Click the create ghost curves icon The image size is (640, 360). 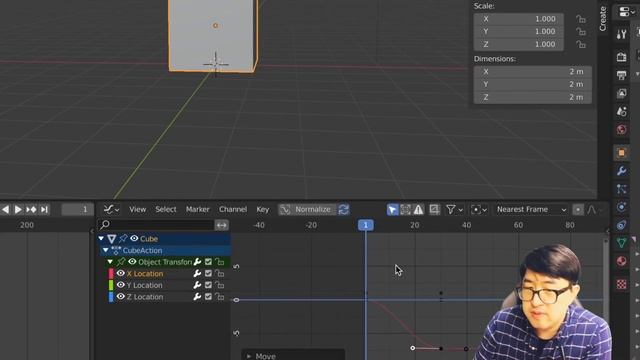tap(434, 209)
